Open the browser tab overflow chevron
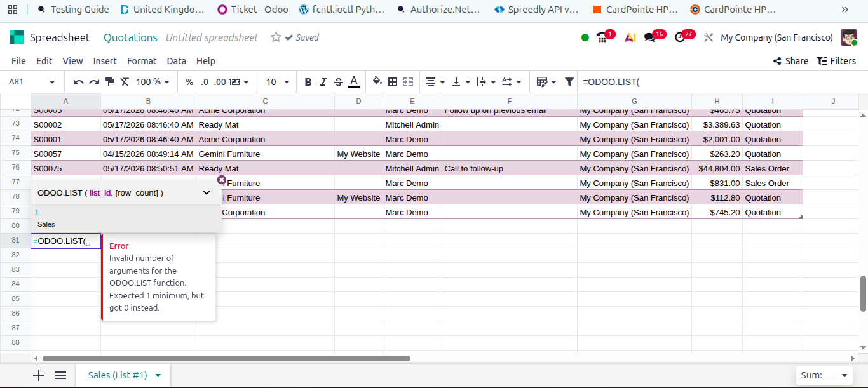This screenshot has width=868, height=388. pos(844,10)
